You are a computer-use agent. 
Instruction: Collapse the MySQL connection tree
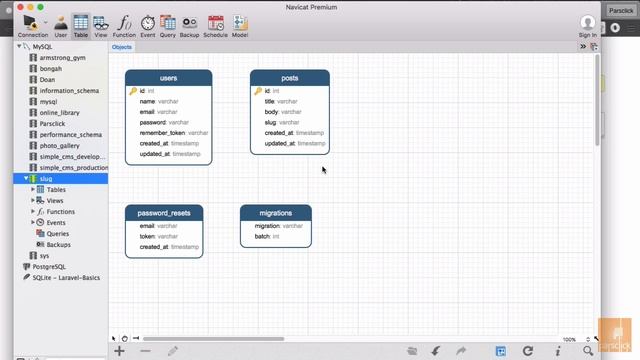click(19, 47)
